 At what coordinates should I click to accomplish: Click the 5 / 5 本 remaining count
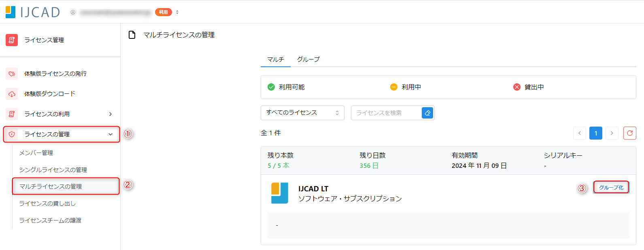pos(278,166)
